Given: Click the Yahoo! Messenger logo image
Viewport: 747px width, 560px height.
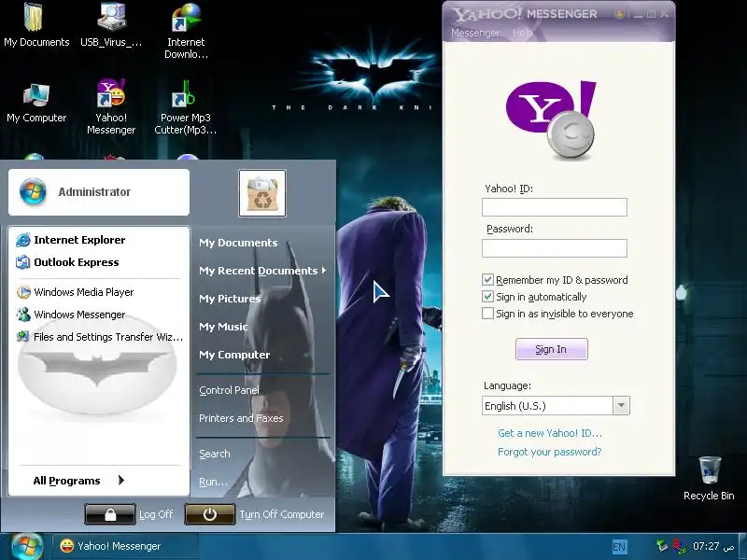Looking at the screenshot, I should click(x=552, y=120).
